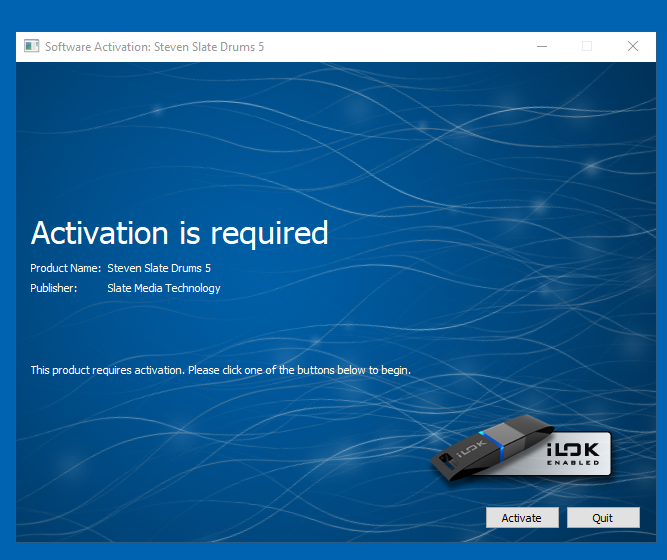Screen dimensions: 667x560
Task: Minimize the Software Activation window
Action: (542, 46)
